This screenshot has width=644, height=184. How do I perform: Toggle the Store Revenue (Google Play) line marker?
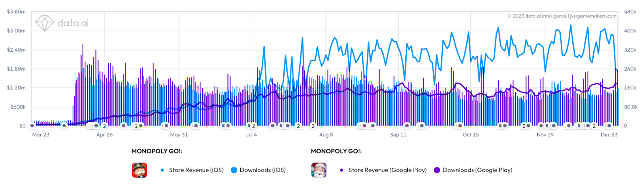click(x=341, y=170)
